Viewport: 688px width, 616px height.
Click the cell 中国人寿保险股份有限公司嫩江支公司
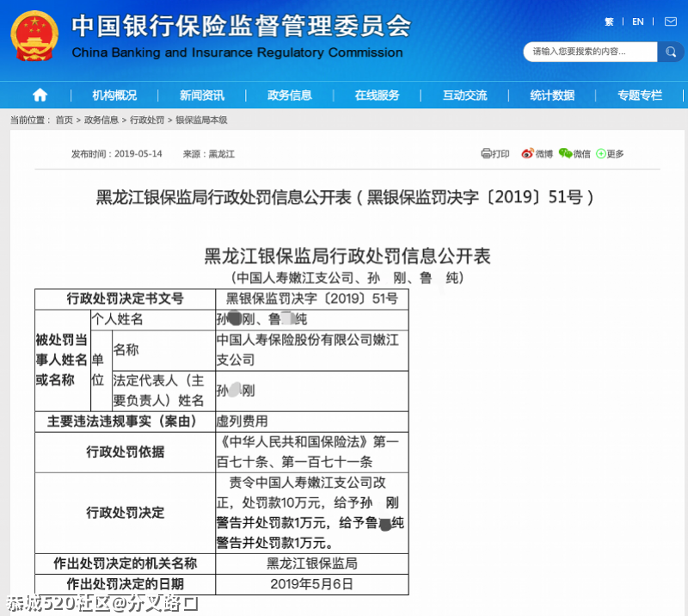click(x=312, y=350)
